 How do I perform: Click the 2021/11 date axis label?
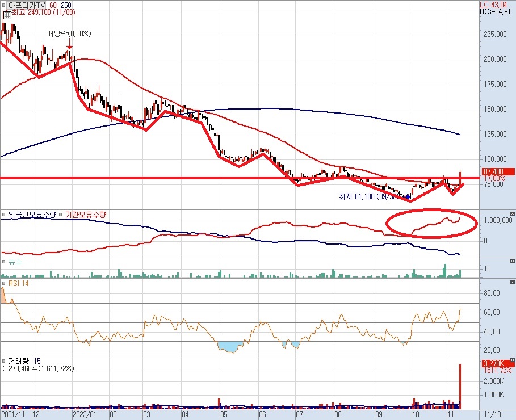13,414
